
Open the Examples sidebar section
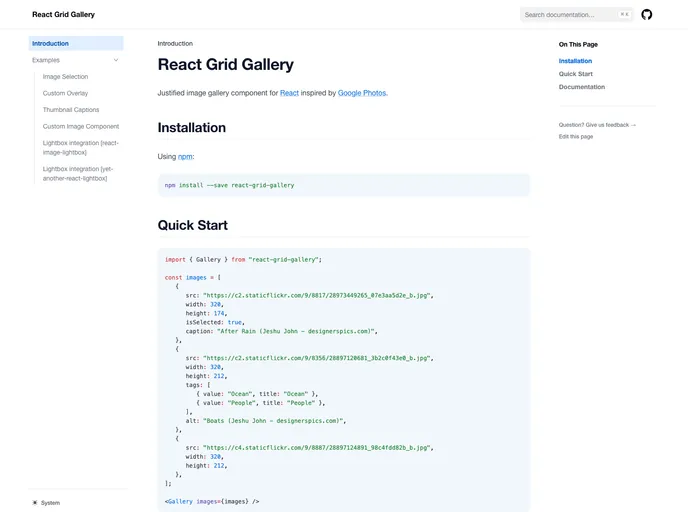click(76, 60)
